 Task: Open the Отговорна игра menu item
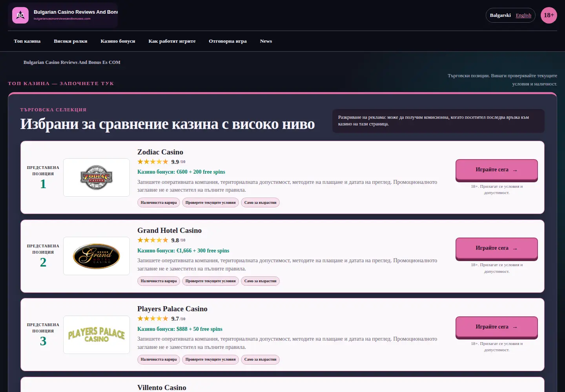[228, 41]
